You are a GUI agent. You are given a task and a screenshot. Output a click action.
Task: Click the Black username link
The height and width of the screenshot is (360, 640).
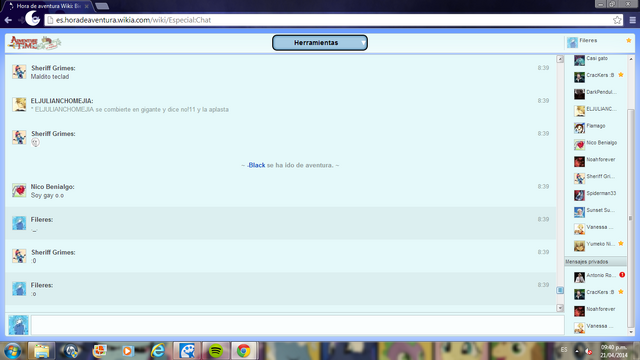point(257,165)
